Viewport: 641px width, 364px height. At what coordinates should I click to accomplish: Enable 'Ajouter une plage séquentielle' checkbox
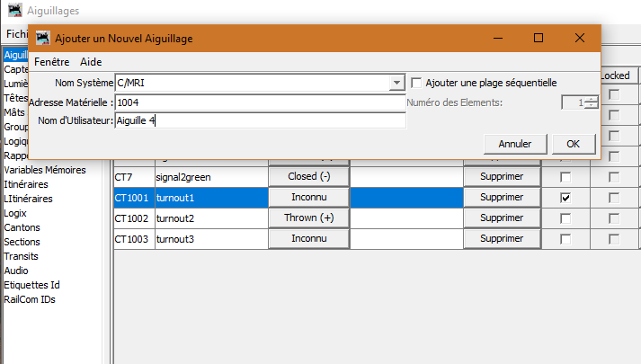click(417, 83)
